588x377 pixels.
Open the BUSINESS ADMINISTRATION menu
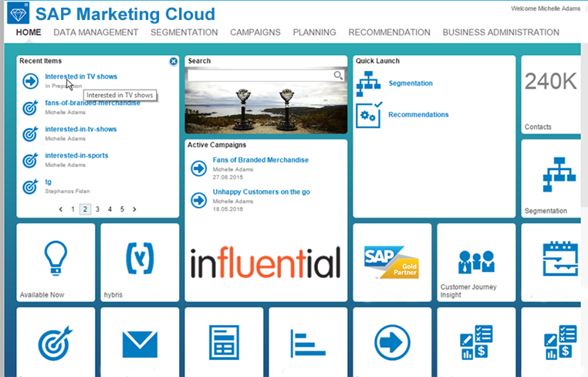pyautogui.click(x=501, y=32)
